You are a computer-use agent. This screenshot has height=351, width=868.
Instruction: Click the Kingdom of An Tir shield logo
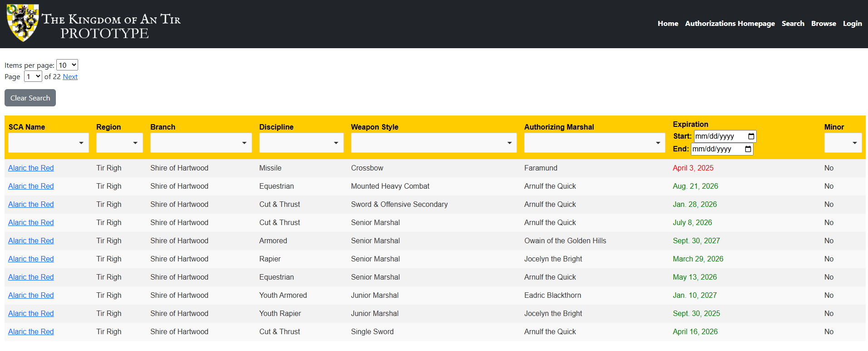23,23
